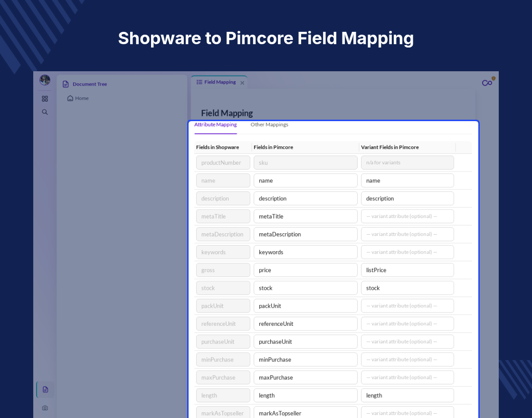The image size is (532, 418).
Task: Open search magnifier in sidebar
Action: coord(45,112)
